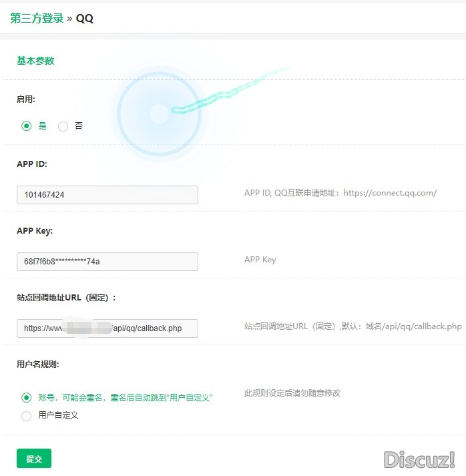Image resolution: width=466 pixels, height=476 pixels.
Task: Click the 站点回调地址URL（固定） label
Action: click(x=66, y=298)
